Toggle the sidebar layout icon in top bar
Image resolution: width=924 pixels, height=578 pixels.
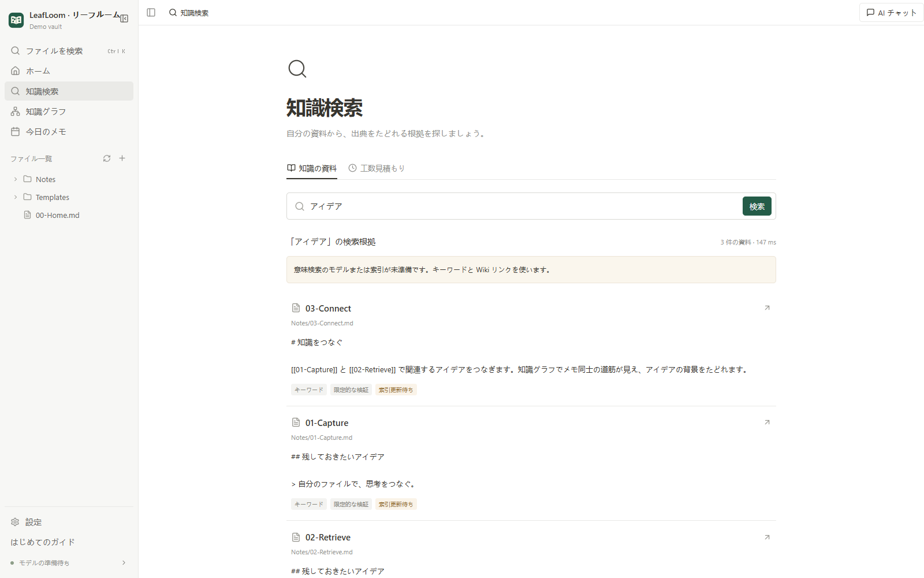[151, 13]
